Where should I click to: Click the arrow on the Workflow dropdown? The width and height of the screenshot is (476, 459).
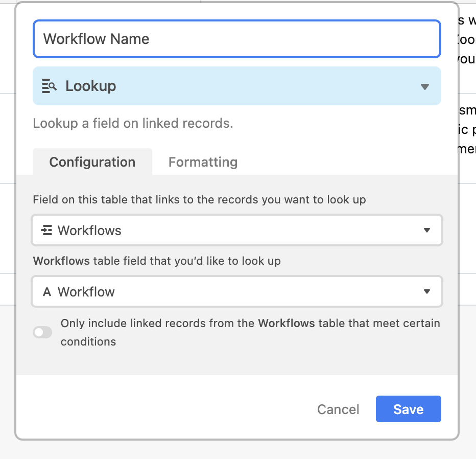pos(427,292)
